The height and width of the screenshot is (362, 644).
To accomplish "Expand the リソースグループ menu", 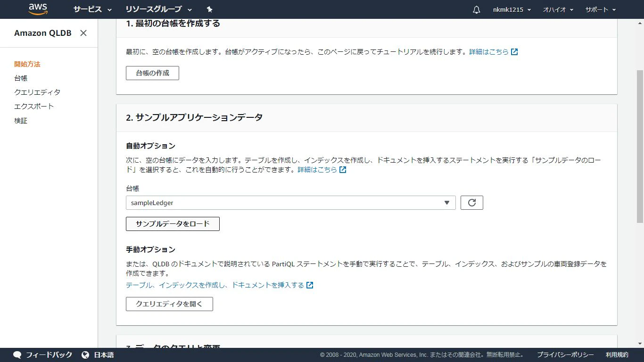I will [x=159, y=9].
